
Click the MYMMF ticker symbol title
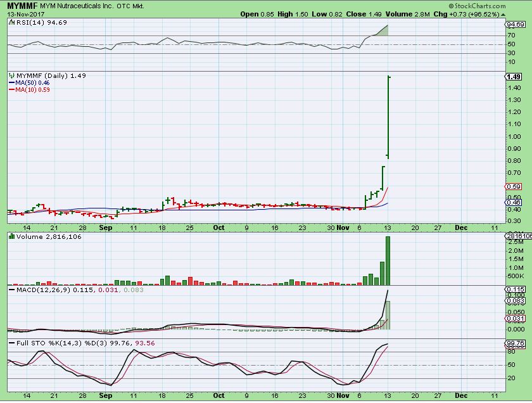point(18,5)
